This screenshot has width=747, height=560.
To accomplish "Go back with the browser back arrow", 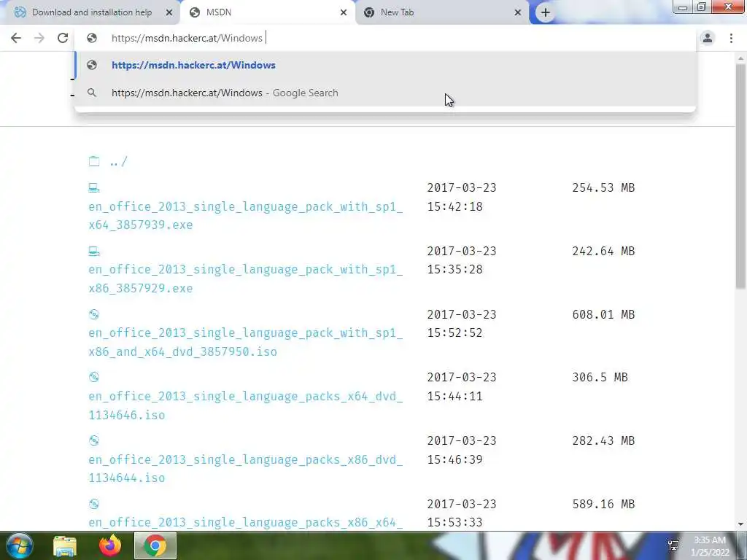I will [x=16, y=38].
